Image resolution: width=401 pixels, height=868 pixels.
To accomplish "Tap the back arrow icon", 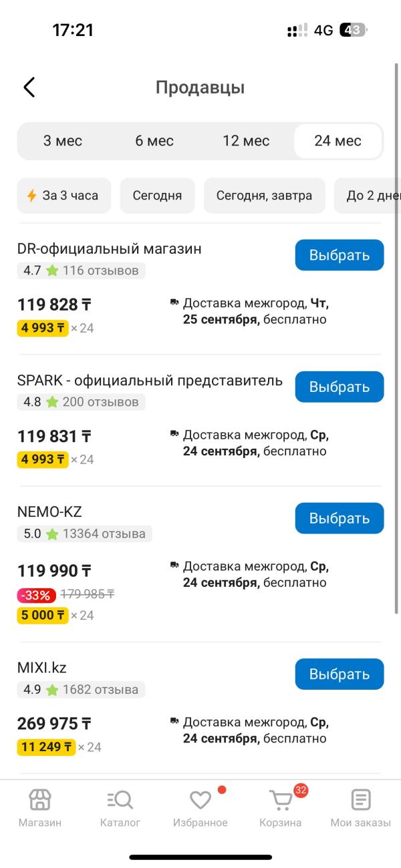I will [x=29, y=87].
